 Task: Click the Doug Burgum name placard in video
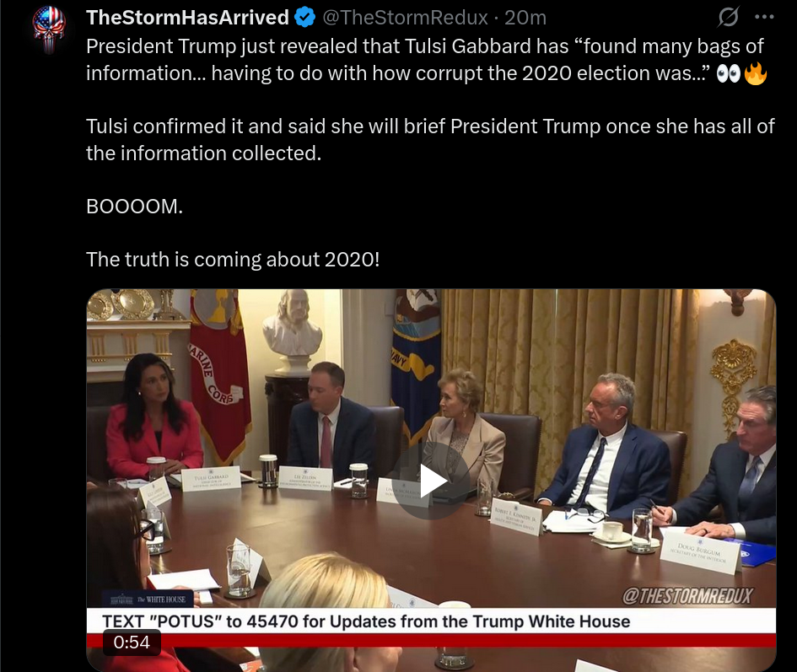[x=700, y=554]
